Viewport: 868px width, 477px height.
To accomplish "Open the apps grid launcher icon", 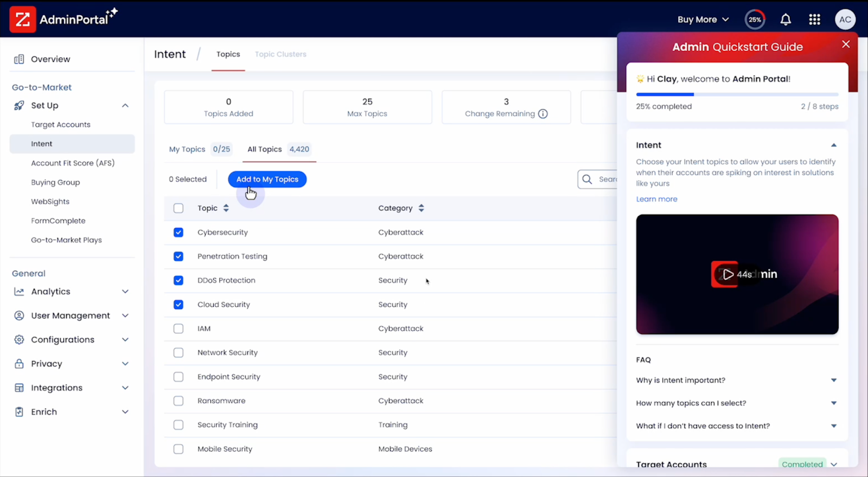I will pyautogui.click(x=814, y=20).
